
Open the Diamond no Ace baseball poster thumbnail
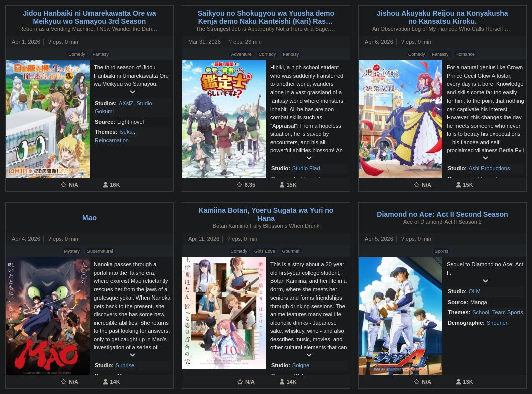[400, 316]
